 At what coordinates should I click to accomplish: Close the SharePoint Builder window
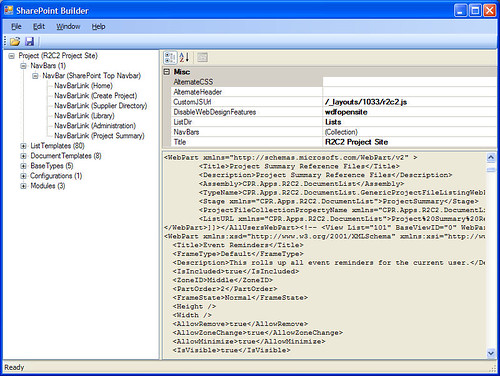(489, 10)
